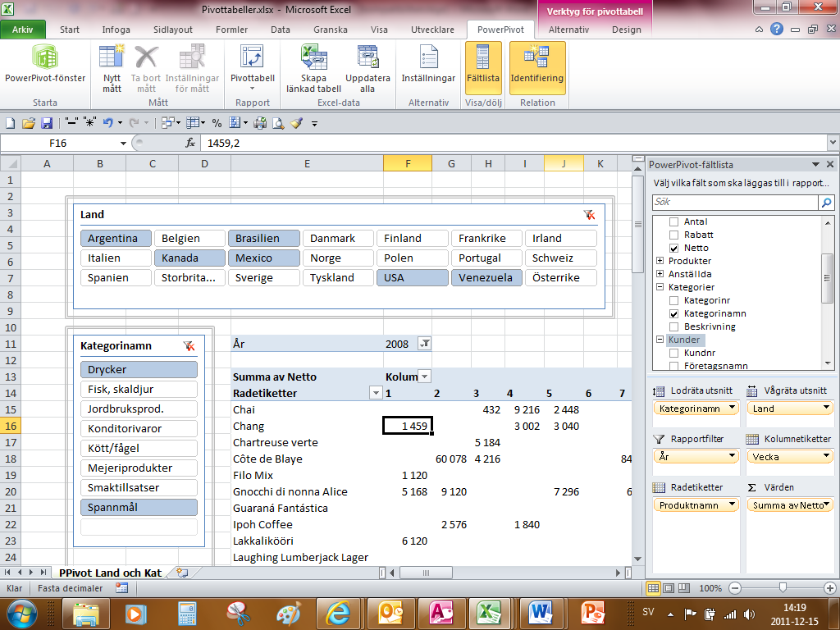Check the Antal field checkbox
The width and height of the screenshot is (840, 630).
(674, 221)
